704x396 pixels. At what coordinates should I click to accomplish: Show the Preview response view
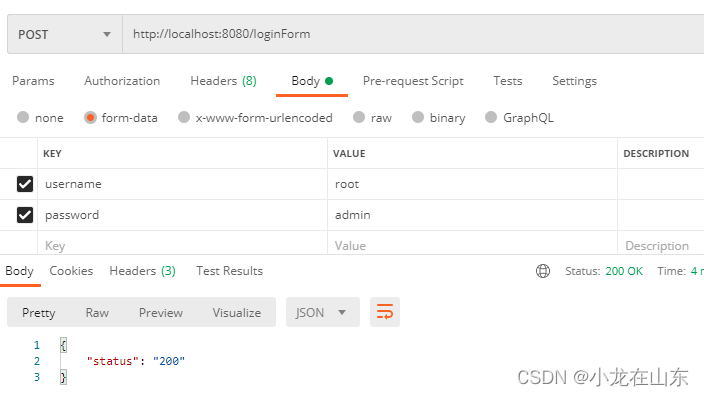pyautogui.click(x=161, y=312)
